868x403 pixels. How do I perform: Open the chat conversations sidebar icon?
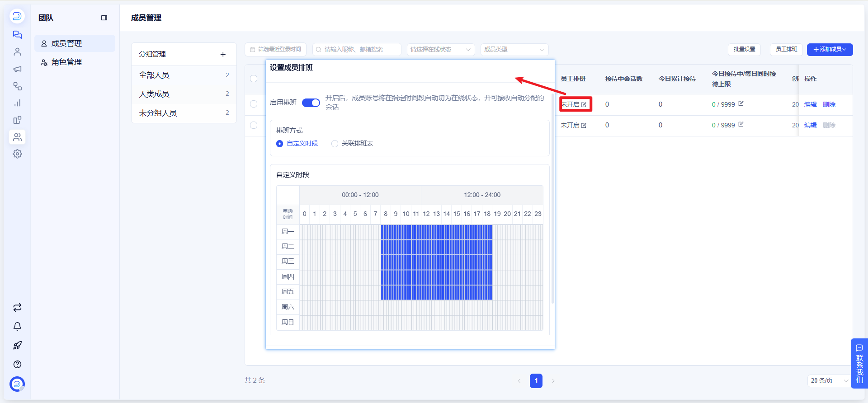pyautogui.click(x=17, y=35)
